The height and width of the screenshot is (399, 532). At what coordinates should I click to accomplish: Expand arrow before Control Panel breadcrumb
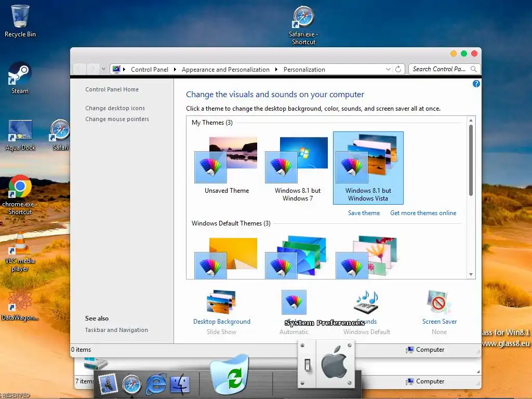click(x=124, y=70)
